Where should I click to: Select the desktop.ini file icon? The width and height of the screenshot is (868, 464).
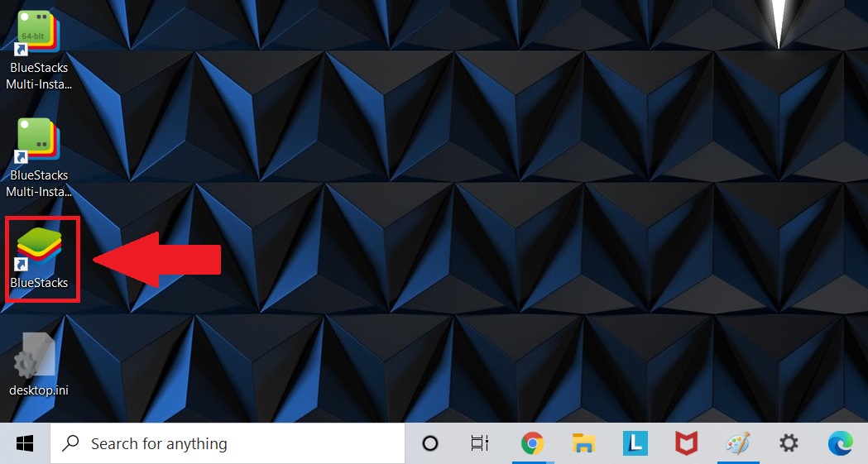pyautogui.click(x=35, y=356)
